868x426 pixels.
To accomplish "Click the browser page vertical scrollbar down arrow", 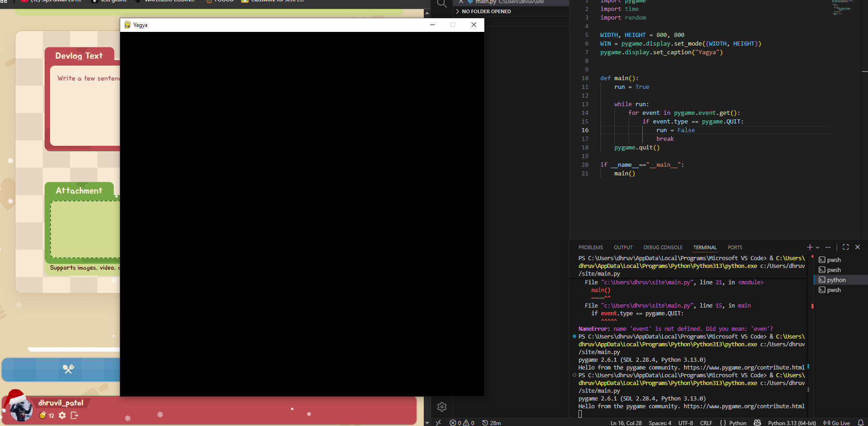I will click(427, 423).
